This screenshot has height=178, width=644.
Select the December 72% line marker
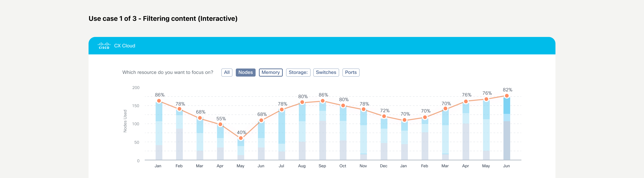tap(384, 116)
